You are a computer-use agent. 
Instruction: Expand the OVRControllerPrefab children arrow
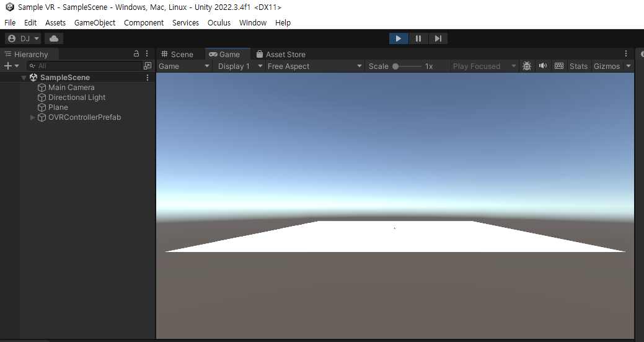coord(32,117)
